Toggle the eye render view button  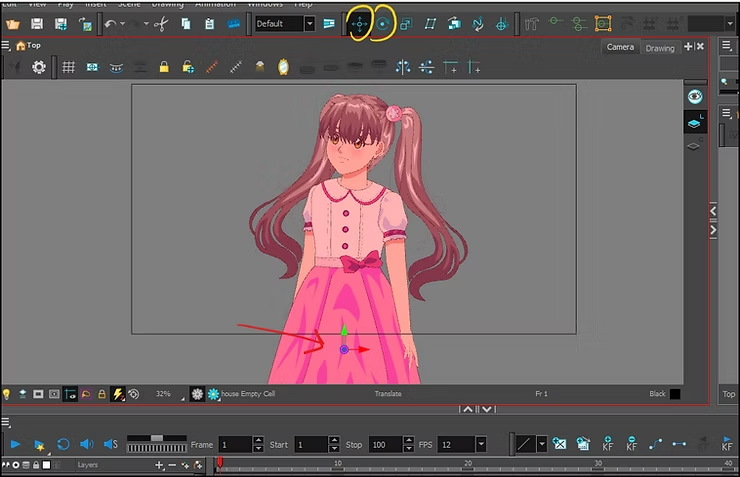tap(695, 97)
